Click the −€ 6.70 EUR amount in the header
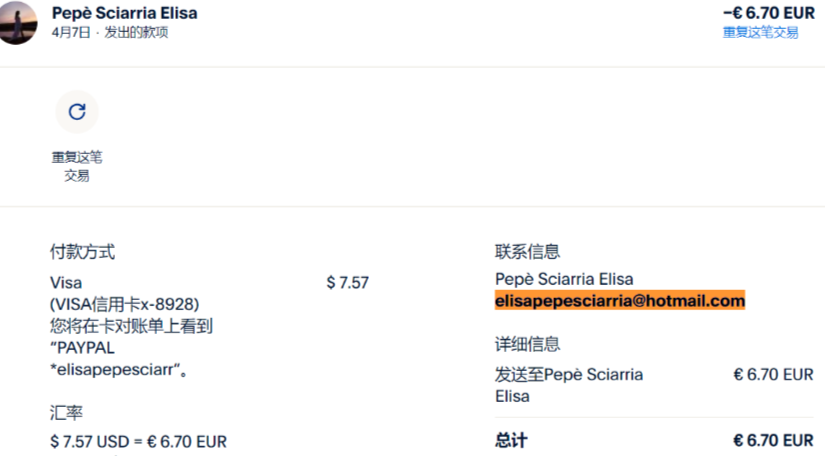 coord(768,13)
